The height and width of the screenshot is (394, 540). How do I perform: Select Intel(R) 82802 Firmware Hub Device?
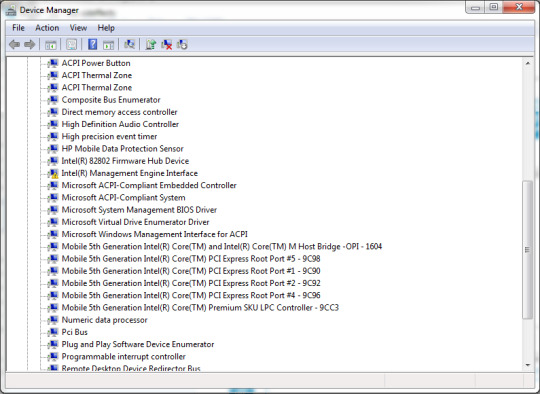point(125,161)
